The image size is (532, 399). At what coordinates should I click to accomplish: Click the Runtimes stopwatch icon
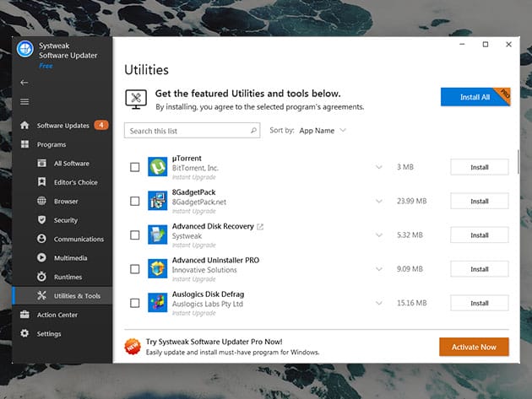coord(41,277)
